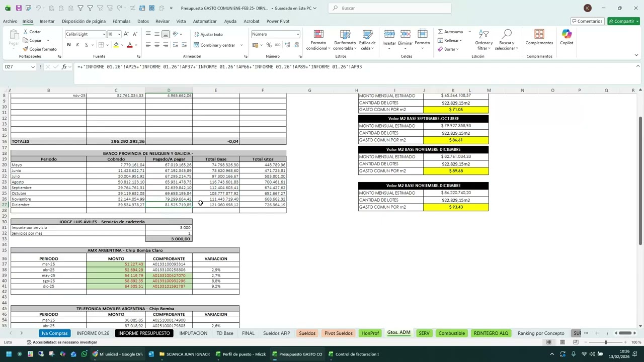Click the Windows Start button

point(9,354)
